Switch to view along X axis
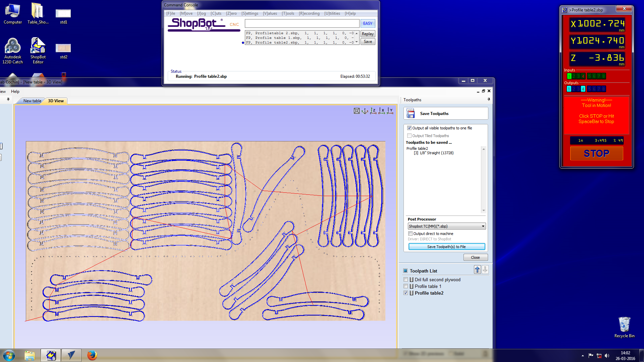This screenshot has width=644, height=362. coord(382,111)
